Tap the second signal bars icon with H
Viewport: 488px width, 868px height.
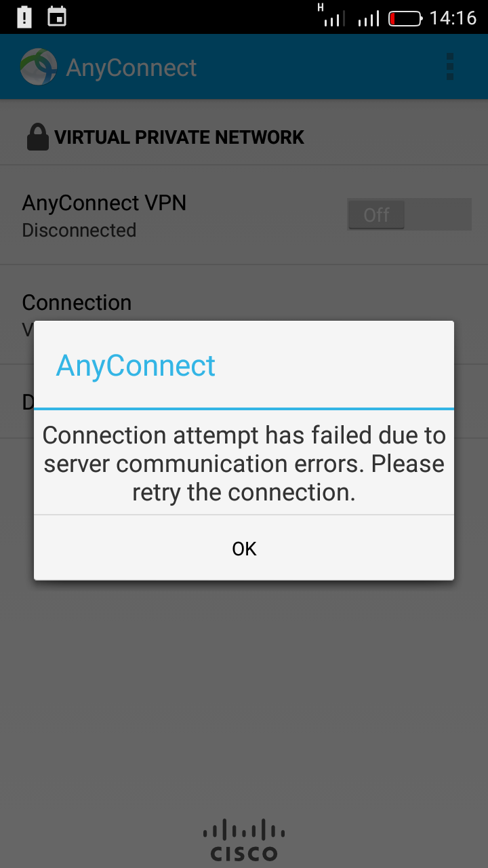[x=331, y=16]
